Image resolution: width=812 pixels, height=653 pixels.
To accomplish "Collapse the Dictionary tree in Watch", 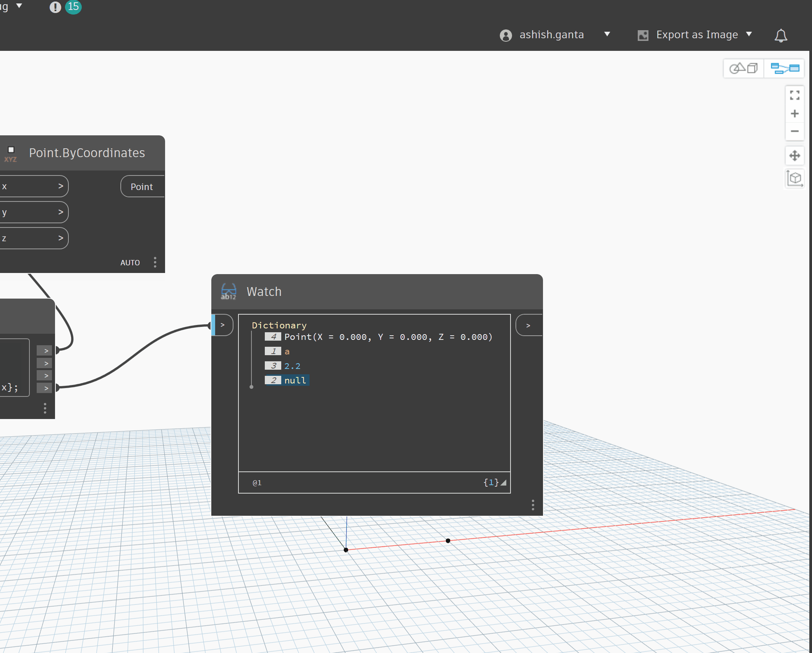I will click(x=279, y=325).
